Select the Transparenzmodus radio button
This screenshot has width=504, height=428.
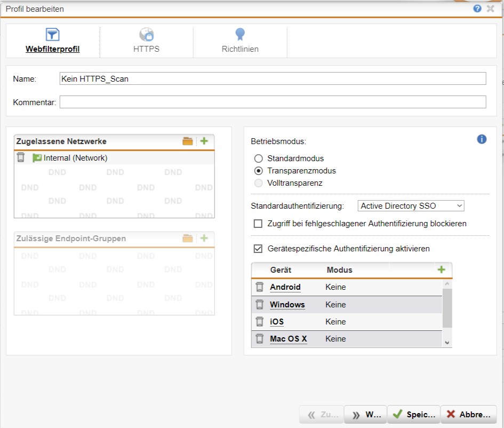259,171
